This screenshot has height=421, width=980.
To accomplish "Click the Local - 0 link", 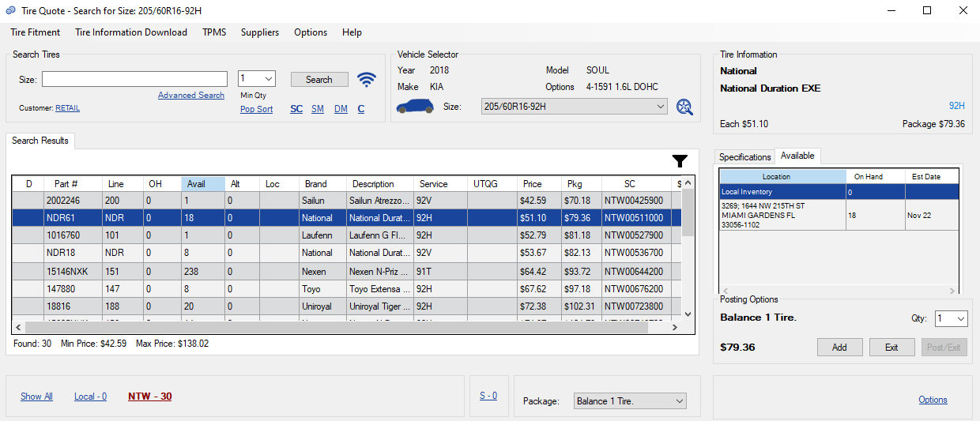I will click(x=91, y=397).
